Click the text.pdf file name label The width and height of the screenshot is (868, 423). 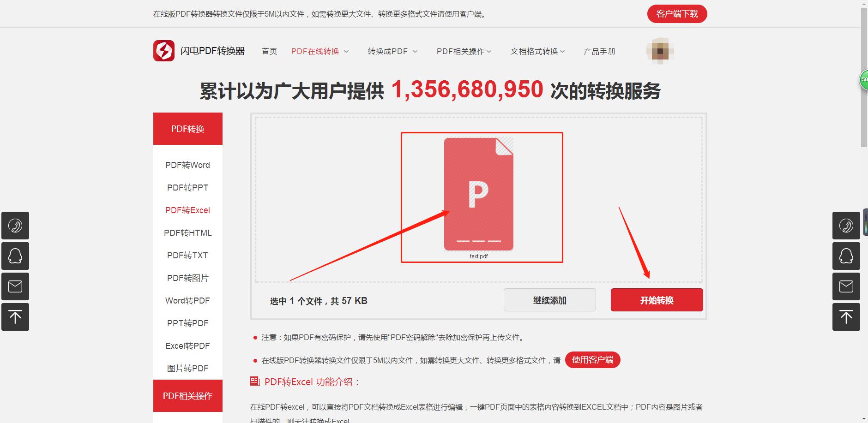pos(479,256)
